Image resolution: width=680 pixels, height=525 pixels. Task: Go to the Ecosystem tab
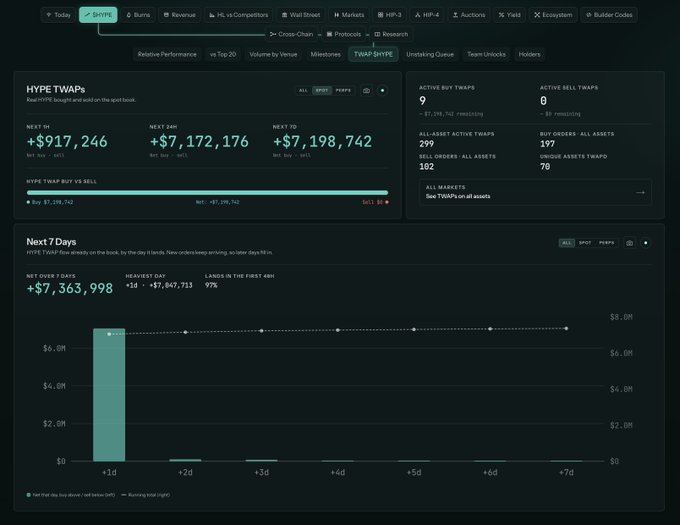tap(553, 15)
